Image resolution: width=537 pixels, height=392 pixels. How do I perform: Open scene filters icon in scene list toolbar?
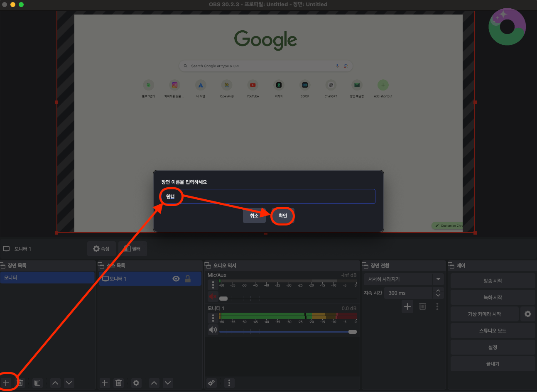tap(37, 383)
